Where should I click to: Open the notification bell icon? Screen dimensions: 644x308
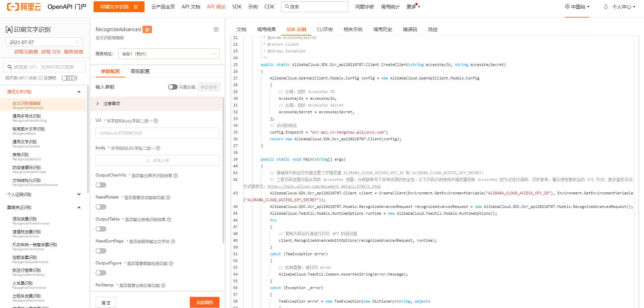606,7
